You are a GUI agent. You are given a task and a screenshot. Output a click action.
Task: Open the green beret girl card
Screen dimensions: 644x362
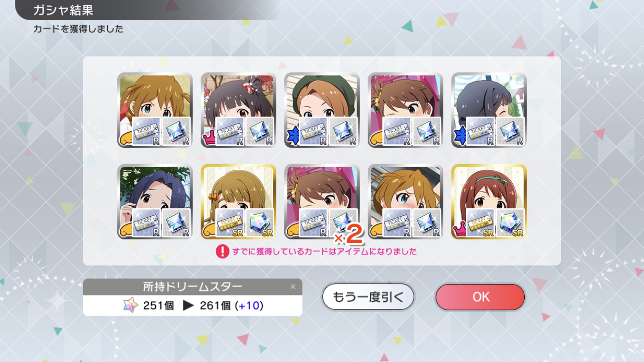322,110
